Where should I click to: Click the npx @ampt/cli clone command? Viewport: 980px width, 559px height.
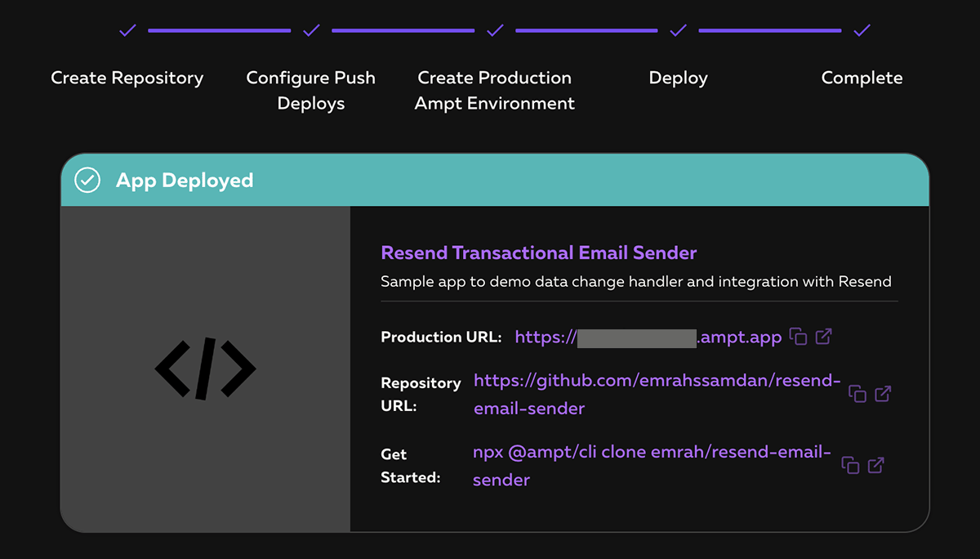pyautogui.click(x=652, y=466)
